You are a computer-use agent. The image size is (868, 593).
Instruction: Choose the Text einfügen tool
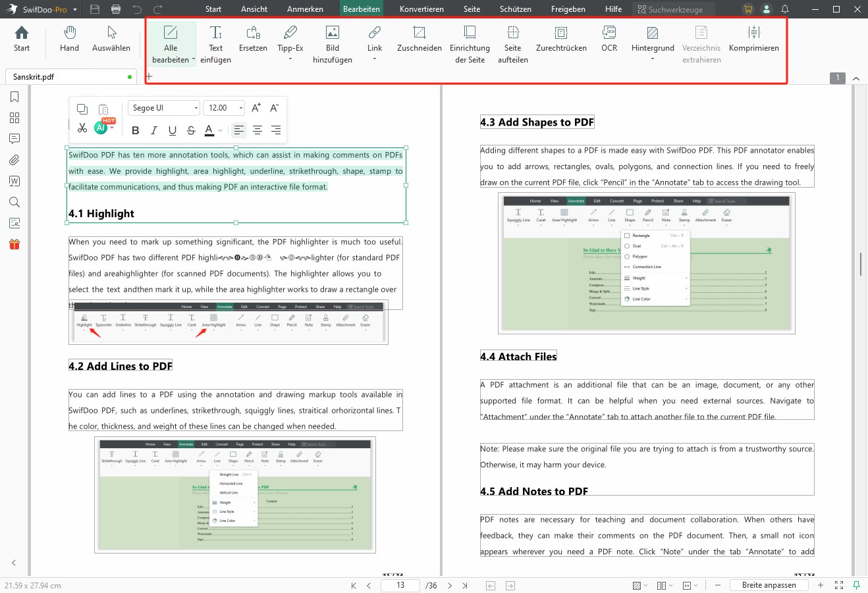pyautogui.click(x=215, y=45)
